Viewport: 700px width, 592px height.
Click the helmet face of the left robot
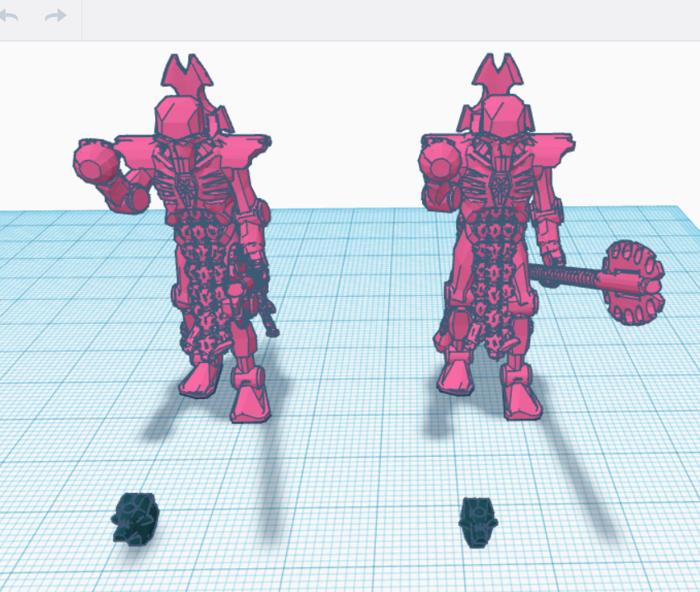click(181, 122)
